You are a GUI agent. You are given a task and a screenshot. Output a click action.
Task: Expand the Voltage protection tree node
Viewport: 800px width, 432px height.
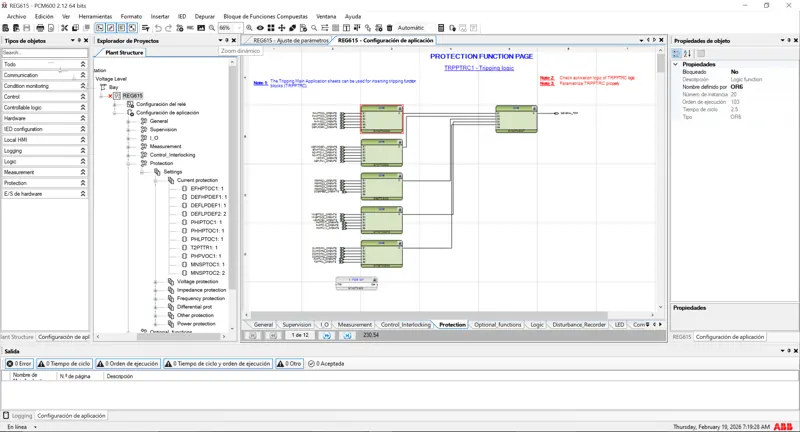(x=156, y=282)
